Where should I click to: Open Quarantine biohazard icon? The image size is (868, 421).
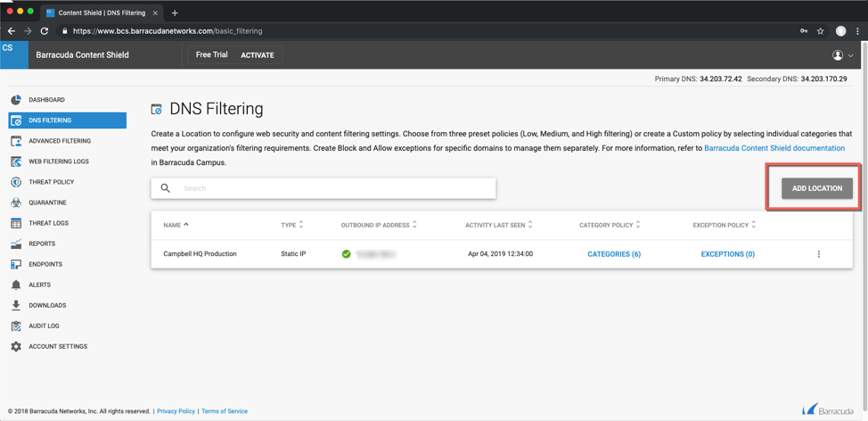(16, 202)
